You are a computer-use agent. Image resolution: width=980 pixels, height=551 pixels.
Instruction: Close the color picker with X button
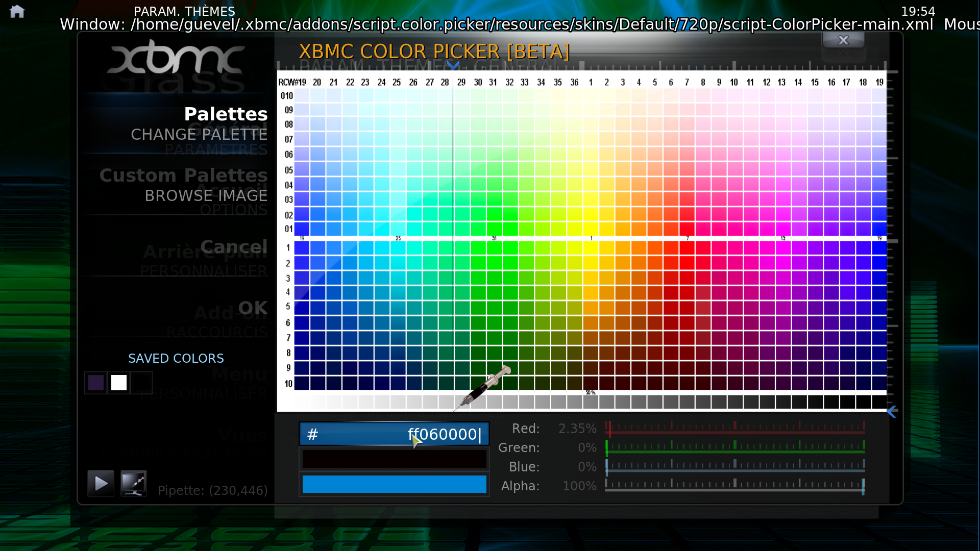click(x=843, y=40)
